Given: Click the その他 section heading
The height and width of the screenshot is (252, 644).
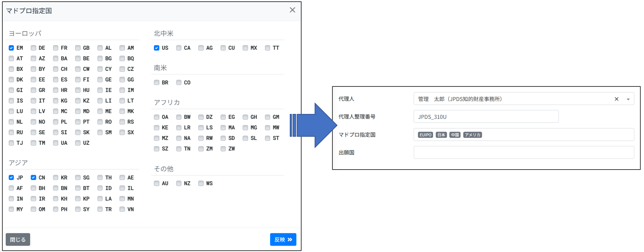Looking at the screenshot, I should coord(163,169).
